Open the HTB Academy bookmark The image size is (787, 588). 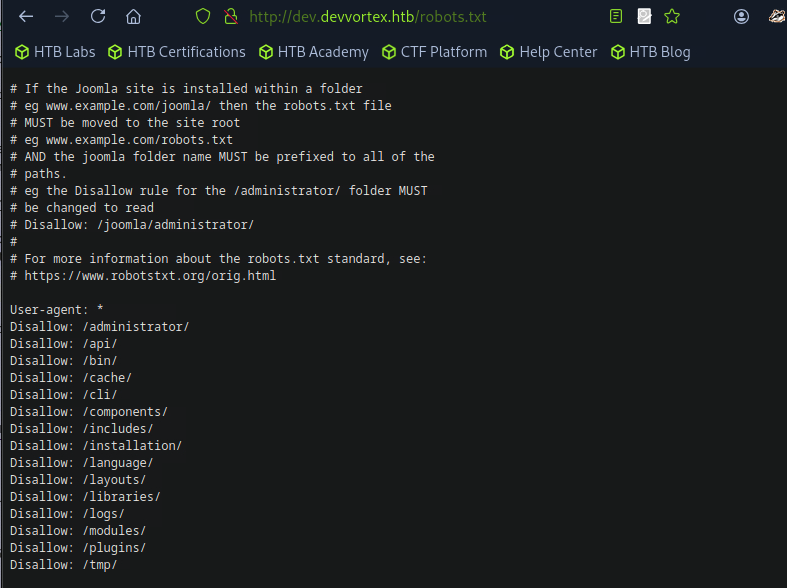click(313, 52)
